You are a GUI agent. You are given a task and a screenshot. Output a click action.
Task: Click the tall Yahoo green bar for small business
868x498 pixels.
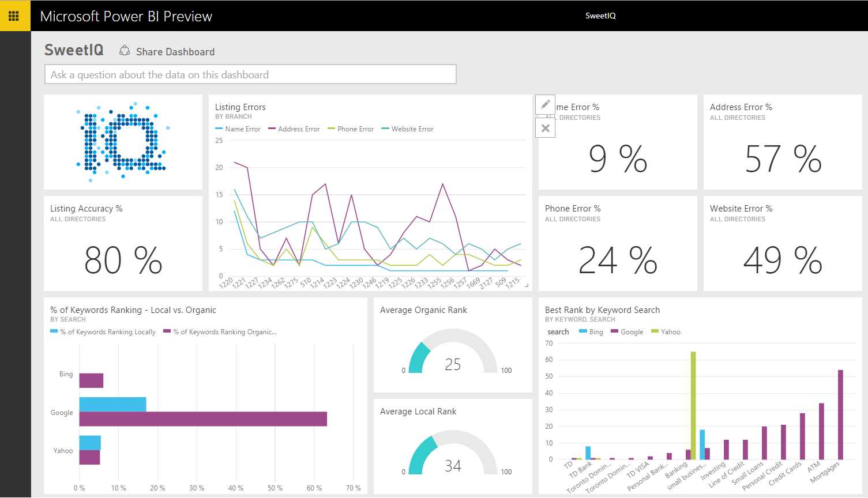coord(693,406)
